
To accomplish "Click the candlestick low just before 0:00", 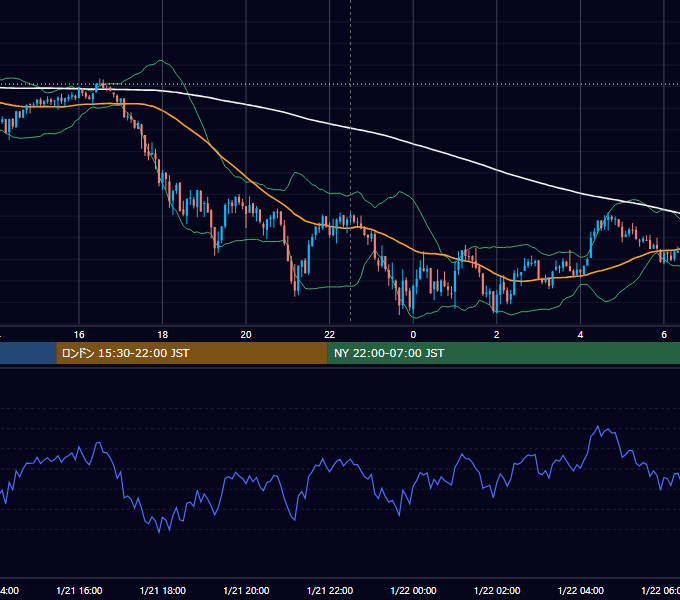I will point(400,310).
